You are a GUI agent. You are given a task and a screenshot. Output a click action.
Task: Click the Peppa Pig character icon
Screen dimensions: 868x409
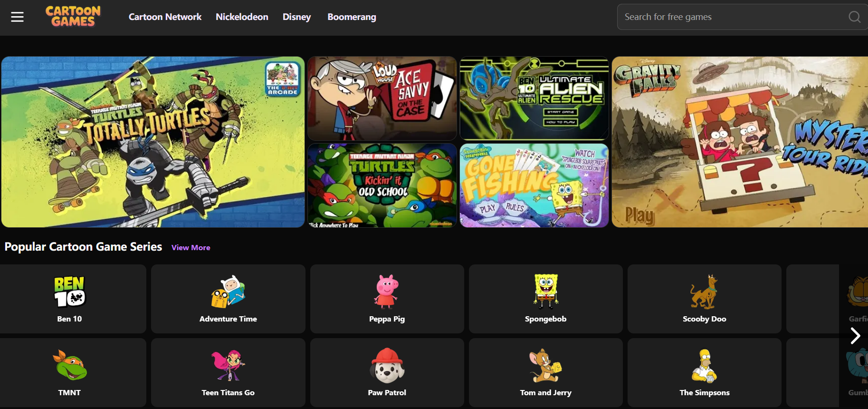(387, 292)
